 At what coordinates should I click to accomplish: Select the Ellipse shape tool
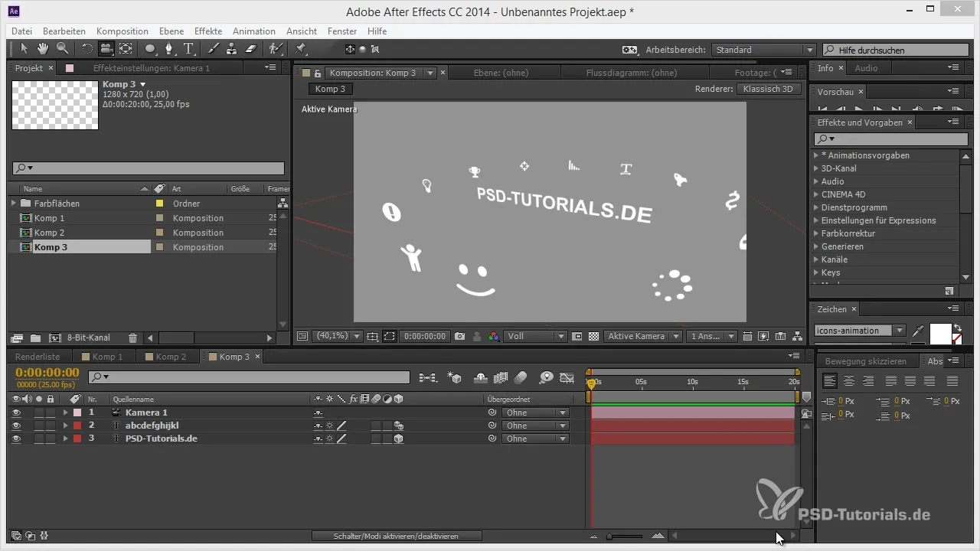pyautogui.click(x=150, y=49)
